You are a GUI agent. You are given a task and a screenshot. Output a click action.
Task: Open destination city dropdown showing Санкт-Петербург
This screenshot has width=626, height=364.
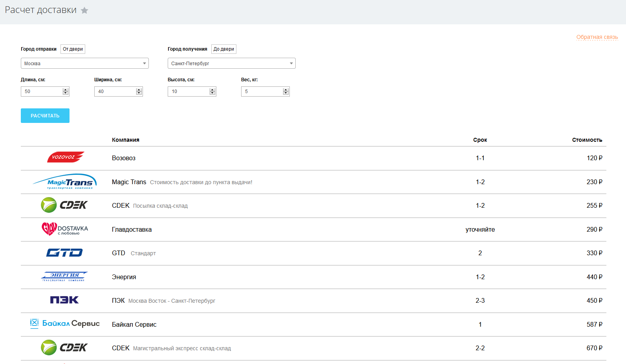(231, 63)
